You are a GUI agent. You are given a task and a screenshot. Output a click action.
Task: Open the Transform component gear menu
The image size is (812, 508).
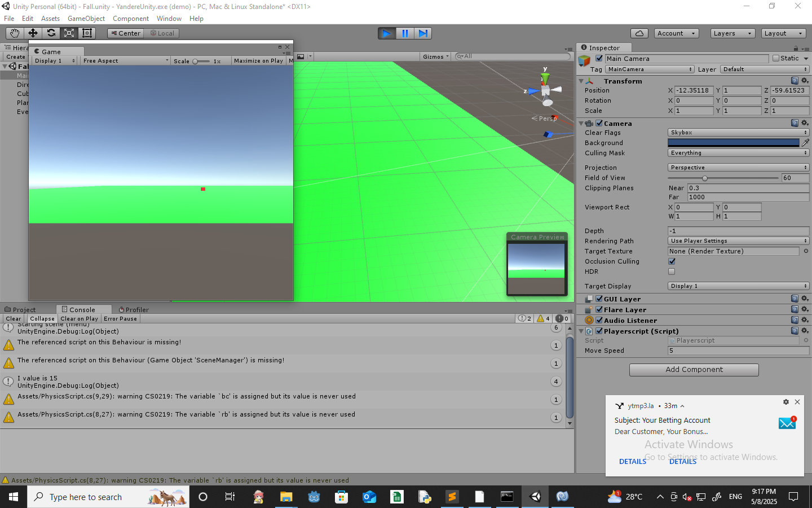coord(805,81)
